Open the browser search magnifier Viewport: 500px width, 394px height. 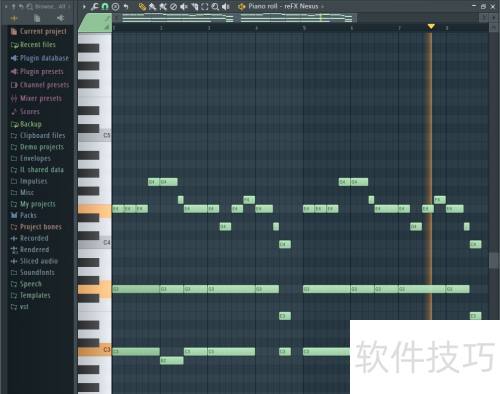30,6
